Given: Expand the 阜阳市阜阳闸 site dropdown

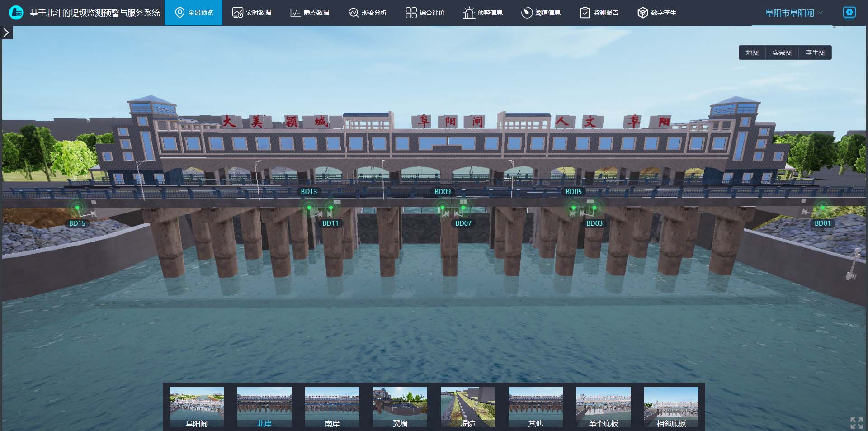Looking at the screenshot, I should pos(793,13).
